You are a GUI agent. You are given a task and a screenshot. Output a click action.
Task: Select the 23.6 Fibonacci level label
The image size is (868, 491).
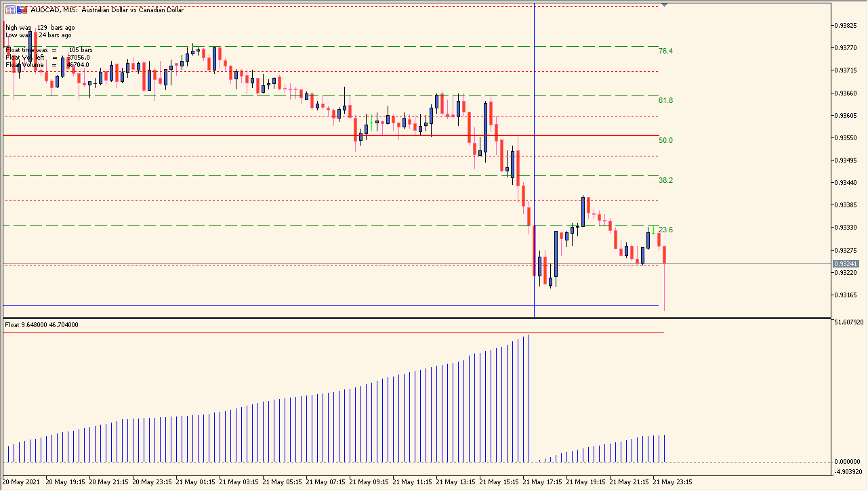pos(665,230)
